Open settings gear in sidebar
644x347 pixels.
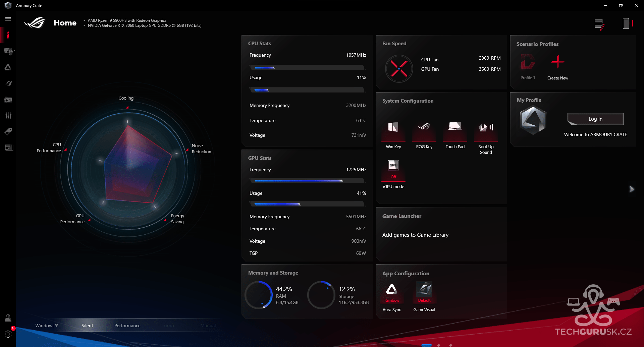(8, 334)
